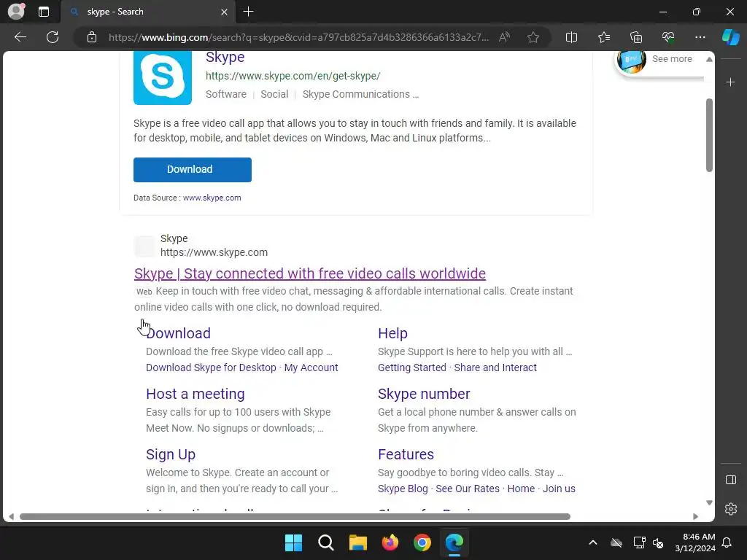Open sidebar settings gear icon
747x560 pixels.
(731, 509)
